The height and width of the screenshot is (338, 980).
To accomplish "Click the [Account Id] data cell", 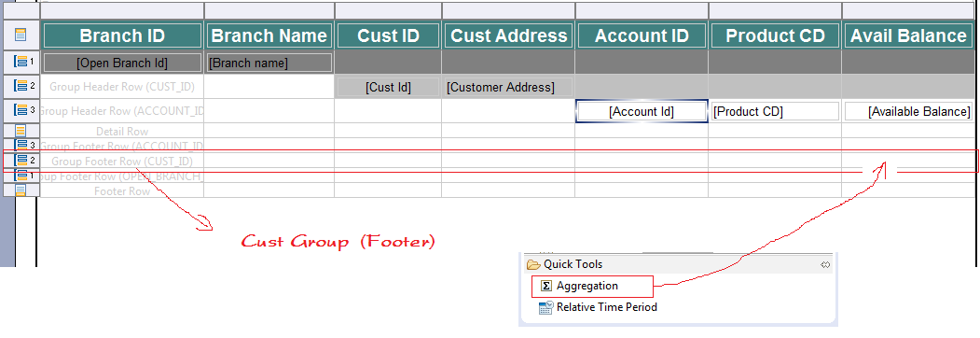I will click(x=642, y=111).
